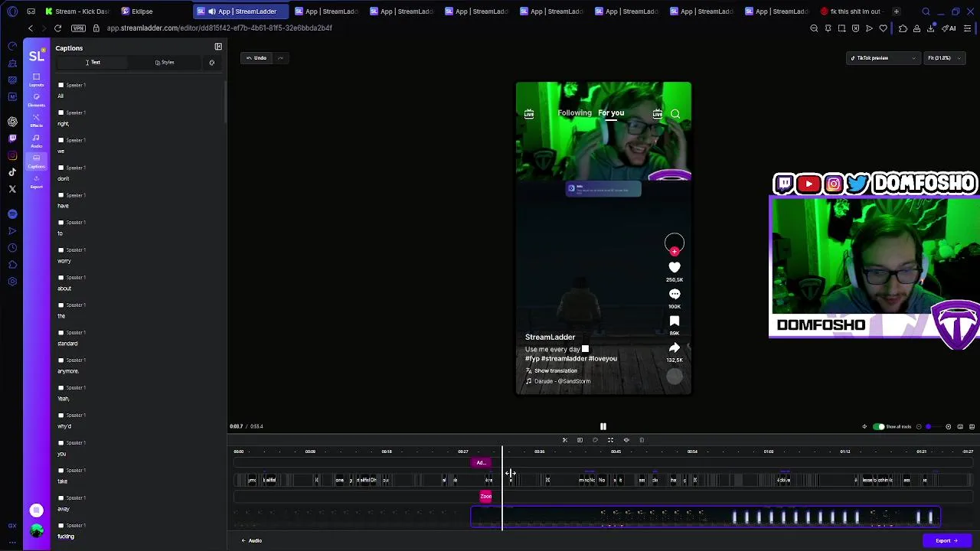Open browser extensions puzzle icon
Image resolution: width=980 pixels, height=551 pixels.
(x=903, y=28)
